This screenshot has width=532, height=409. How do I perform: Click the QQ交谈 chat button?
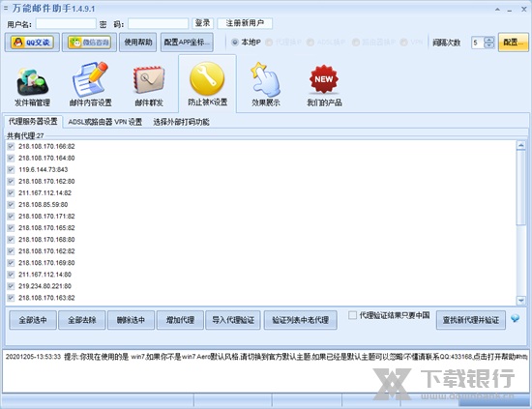[x=32, y=43]
